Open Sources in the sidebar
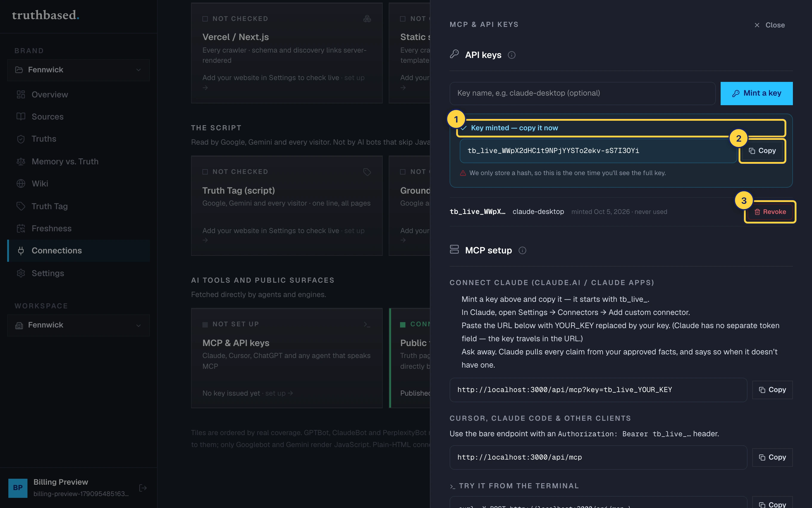Image resolution: width=812 pixels, height=508 pixels. pyautogui.click(x=79, y=117)
